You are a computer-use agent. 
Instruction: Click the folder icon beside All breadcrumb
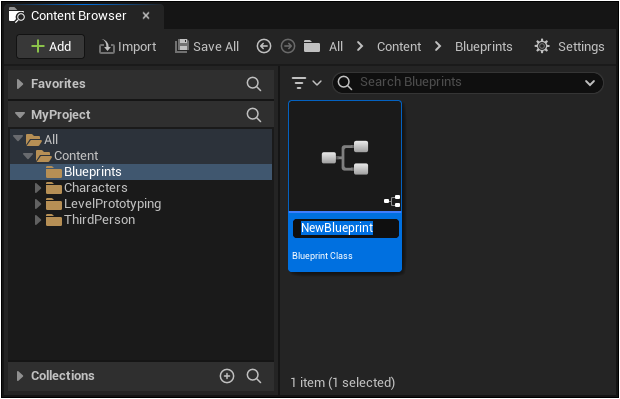click(x=312, y=46)
